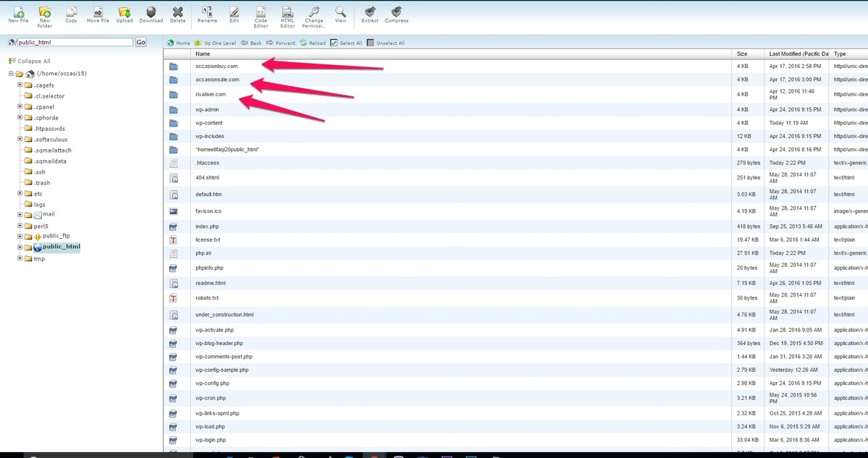Open the Code Editor tool
The image size is (868, 458).
coord(260,14)
